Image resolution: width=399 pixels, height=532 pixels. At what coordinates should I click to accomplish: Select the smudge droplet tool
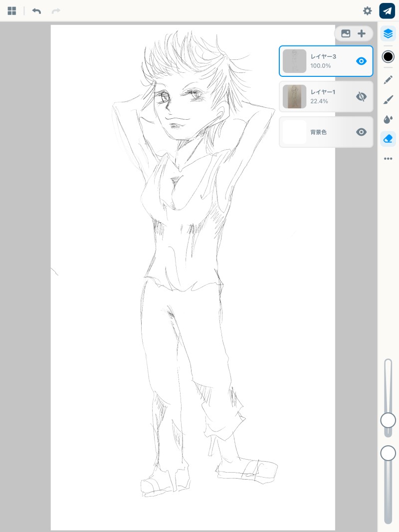(388, 119)
